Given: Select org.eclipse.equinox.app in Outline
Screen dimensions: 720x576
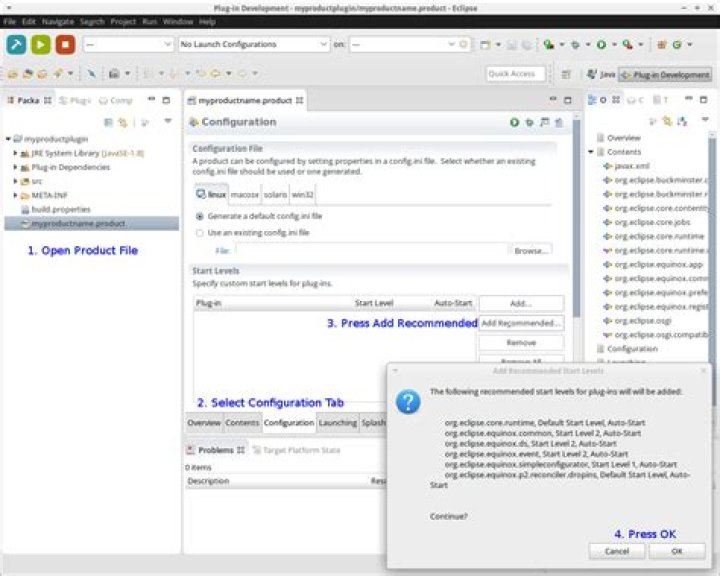Looking at the screenshot, I should click(653, 265).
